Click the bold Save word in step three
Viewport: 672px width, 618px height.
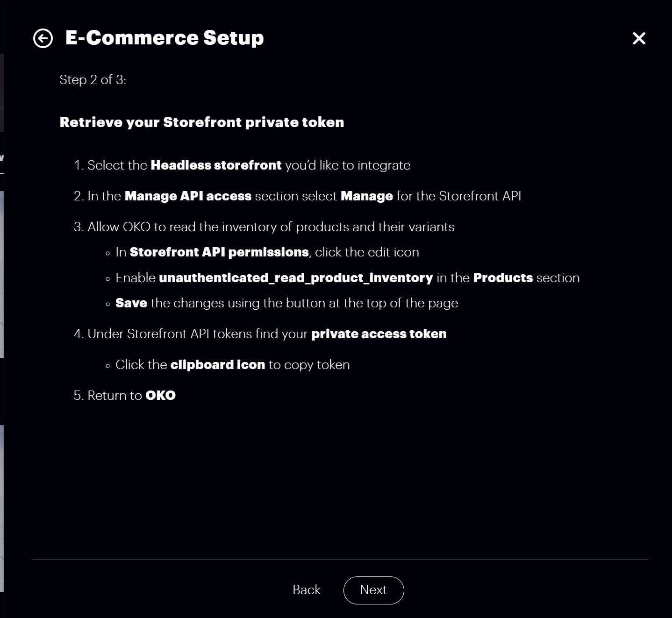coord(131,303)
